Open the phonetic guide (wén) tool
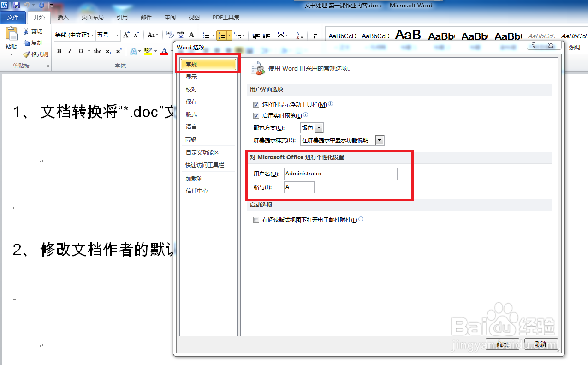588x365 pixels. [x=181, y=35]
